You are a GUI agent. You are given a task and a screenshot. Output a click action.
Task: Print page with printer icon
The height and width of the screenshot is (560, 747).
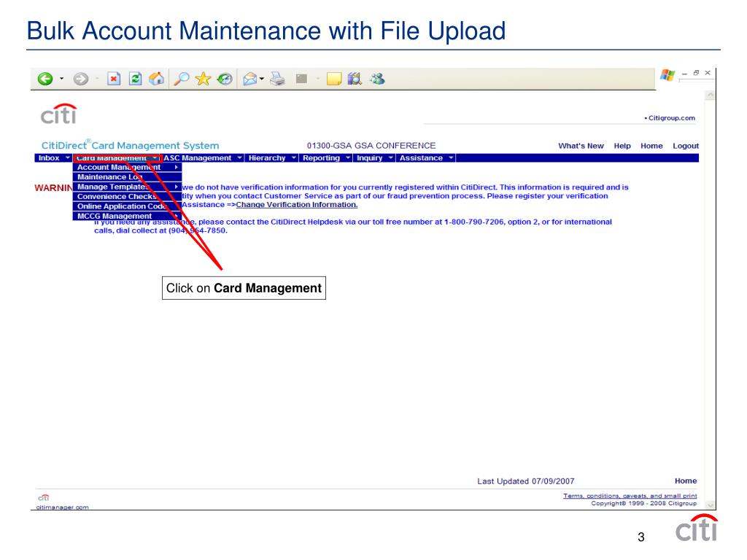[x=277, y=79]
